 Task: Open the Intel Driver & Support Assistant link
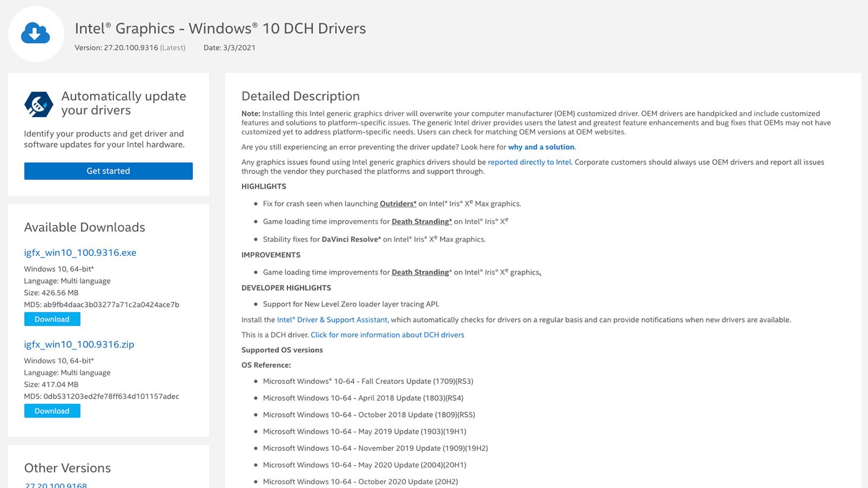point(332,320)
